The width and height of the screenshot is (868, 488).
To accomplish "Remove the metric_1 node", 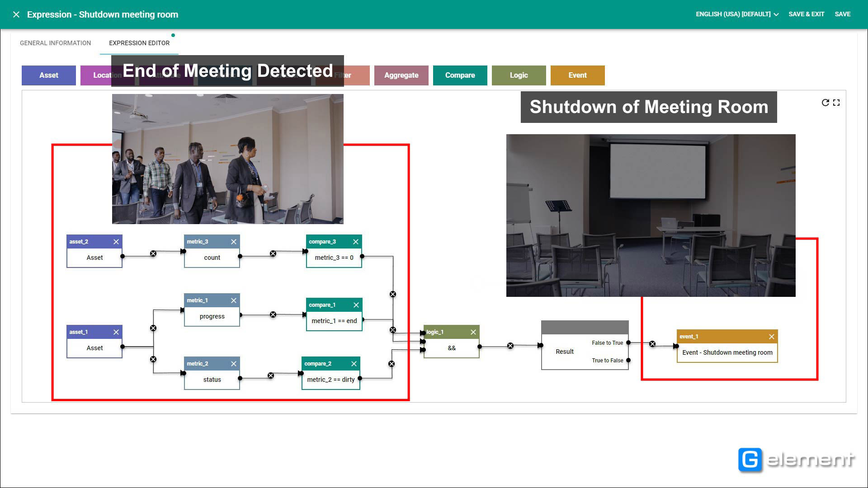I will 234,300.
